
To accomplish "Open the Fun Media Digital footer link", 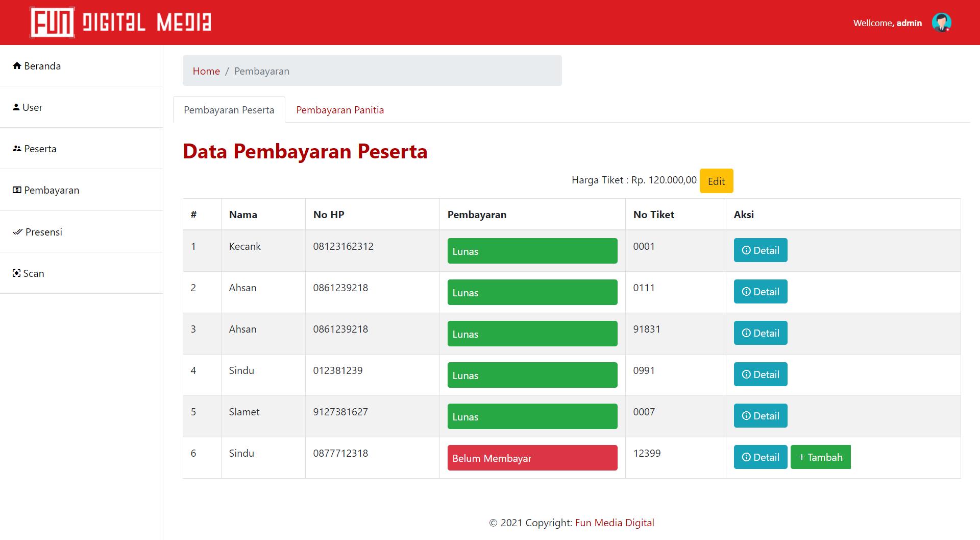I will (614, 523).
